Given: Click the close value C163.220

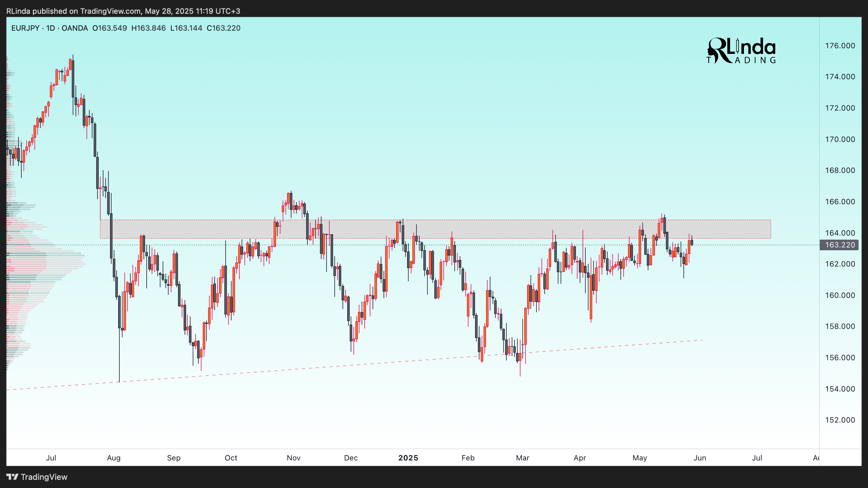Looking at the screenshot, I should pyautogui.click(x=223, y=28).
